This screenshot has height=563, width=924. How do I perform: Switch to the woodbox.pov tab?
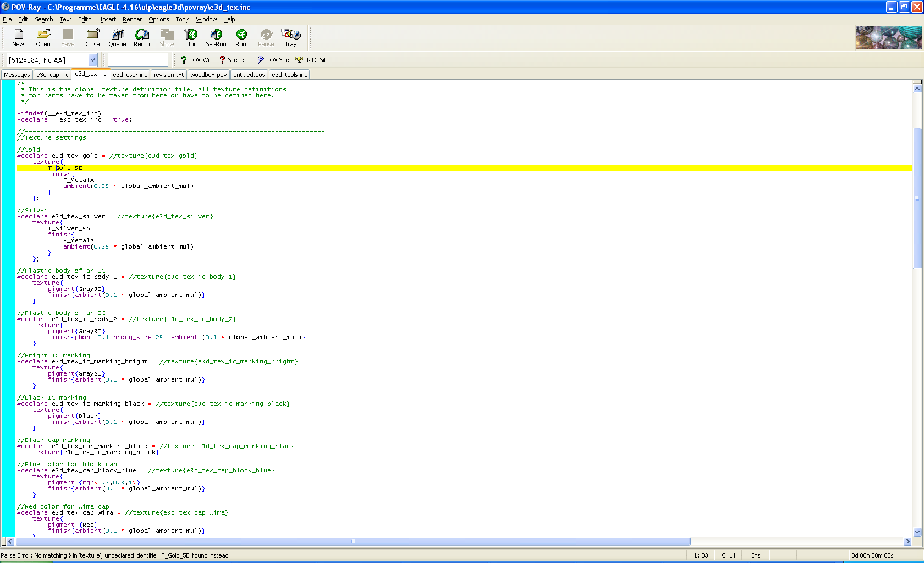pyautogui.click(x=208, y=75)
